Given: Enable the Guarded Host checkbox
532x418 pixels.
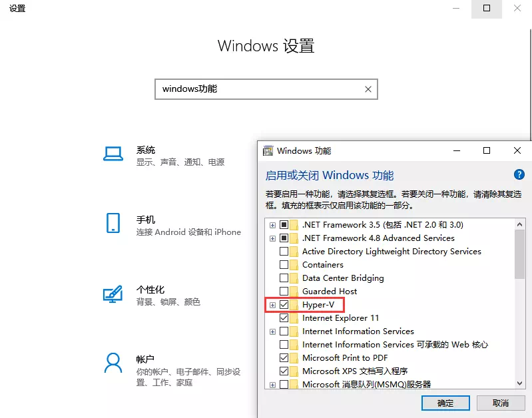Looking at the screenshot, I should click(284, 291).
